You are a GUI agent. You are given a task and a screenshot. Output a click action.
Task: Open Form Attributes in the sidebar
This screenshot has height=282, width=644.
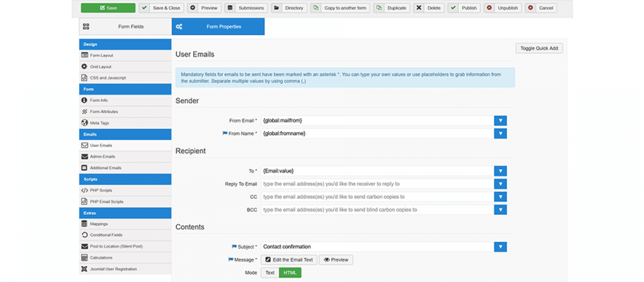pyautogui.click(x=125, y=112)
